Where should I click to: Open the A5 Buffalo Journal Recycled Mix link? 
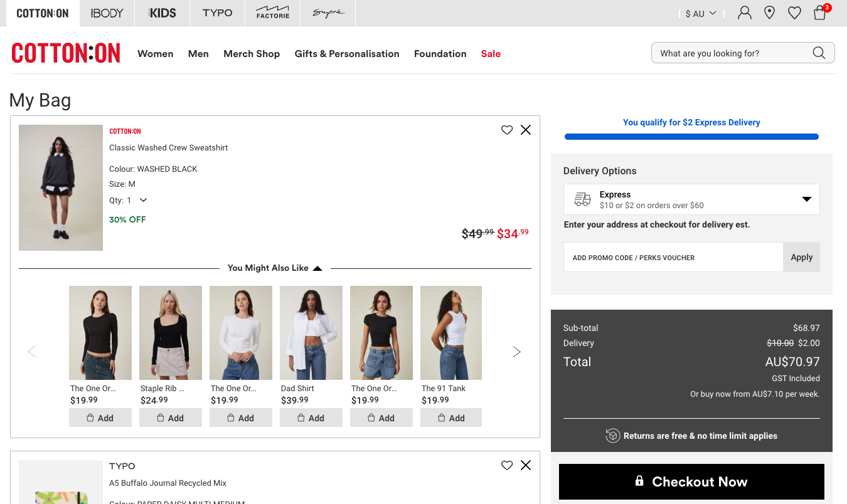[168, 483]
